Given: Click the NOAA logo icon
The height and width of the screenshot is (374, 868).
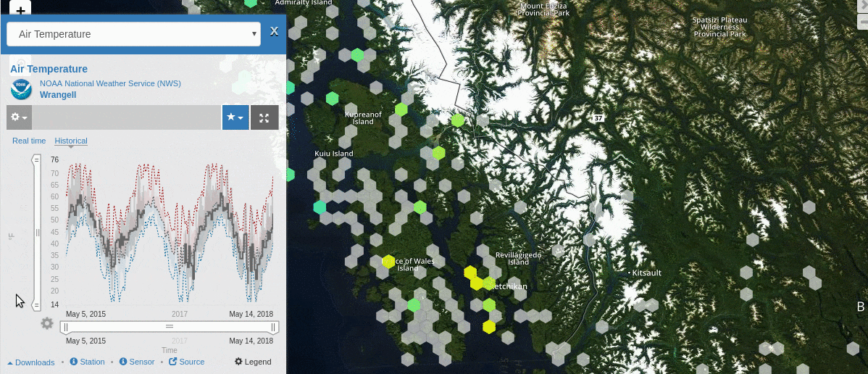Looking at the screenshot, I should (x=21, y=89).
